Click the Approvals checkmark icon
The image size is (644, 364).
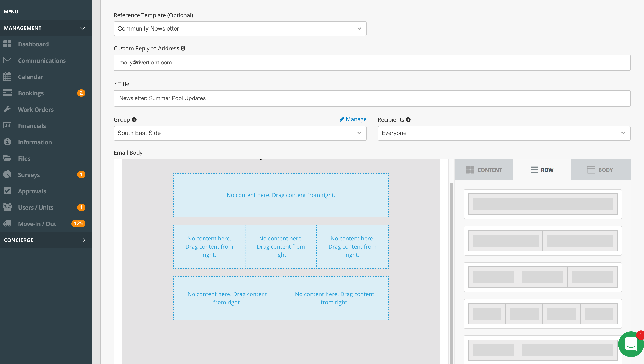[x=7, y=191]
